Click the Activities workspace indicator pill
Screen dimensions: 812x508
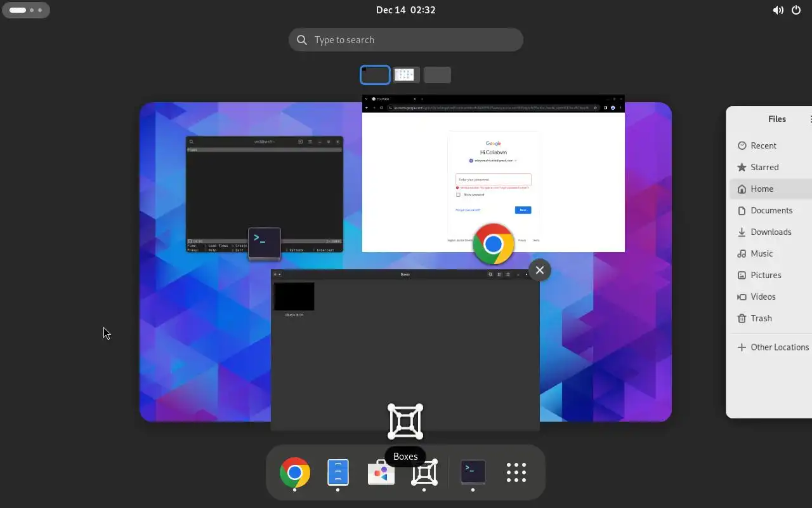[x=26, y=10]
